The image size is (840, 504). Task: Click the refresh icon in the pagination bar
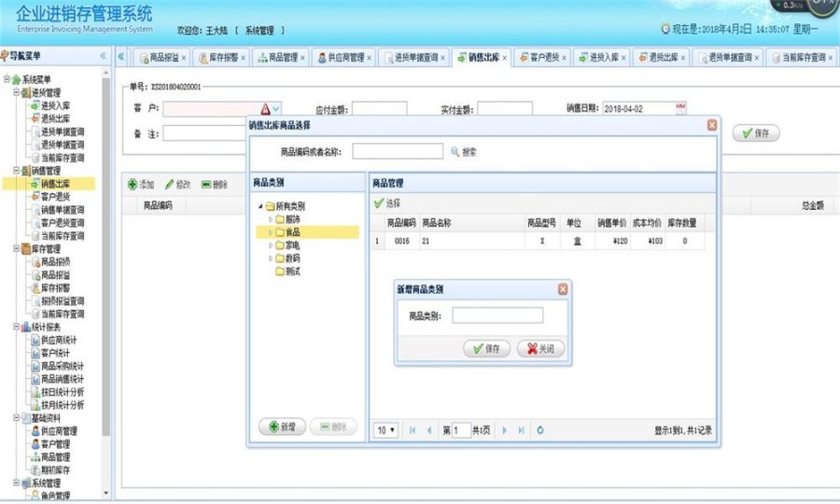click(x=540, y=430)
